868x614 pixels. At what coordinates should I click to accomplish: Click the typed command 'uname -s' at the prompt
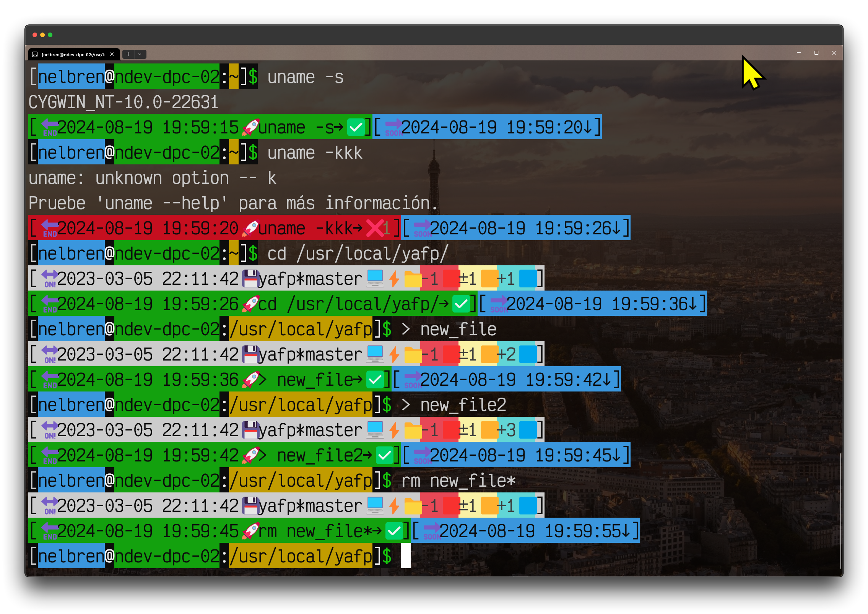coord(305,77)
